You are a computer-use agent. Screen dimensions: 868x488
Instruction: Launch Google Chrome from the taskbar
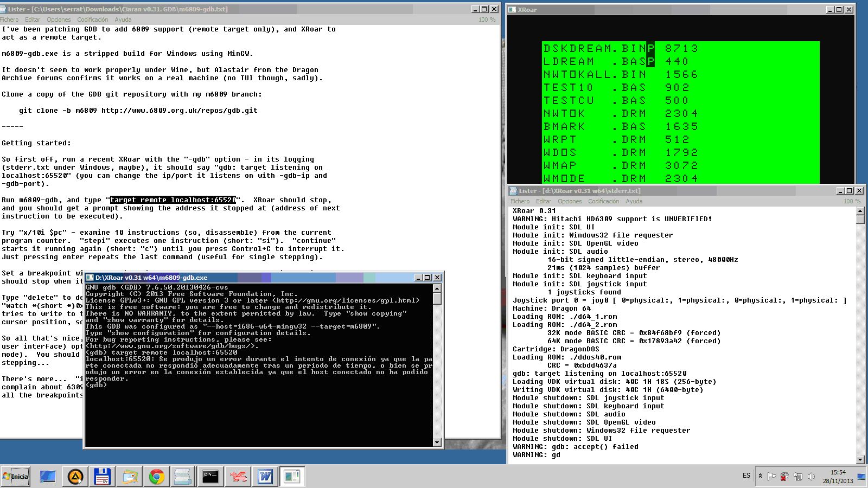pos(157,477)
